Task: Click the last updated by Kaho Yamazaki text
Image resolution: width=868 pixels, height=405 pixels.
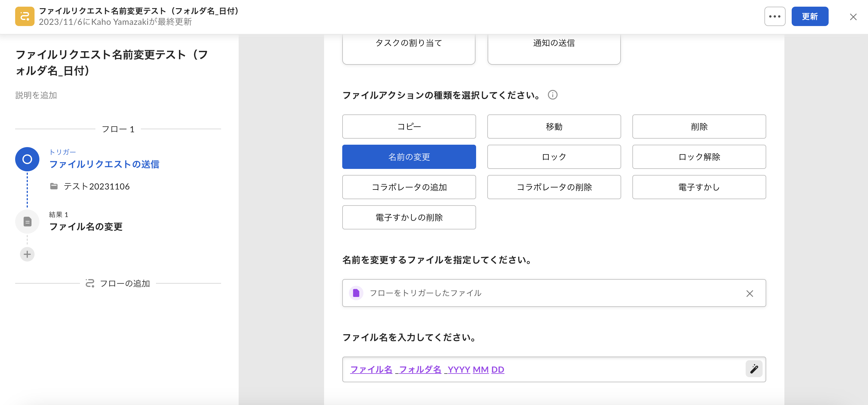Action: coord(115,22)
